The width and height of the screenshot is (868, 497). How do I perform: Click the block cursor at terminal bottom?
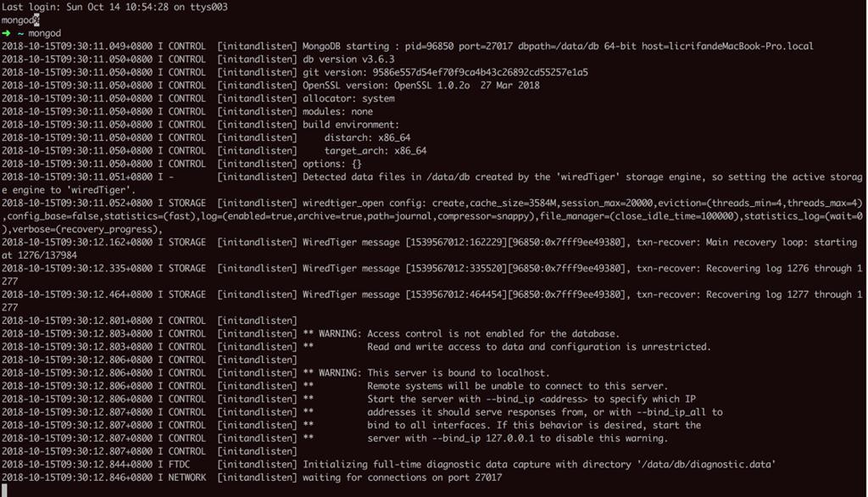3,490
